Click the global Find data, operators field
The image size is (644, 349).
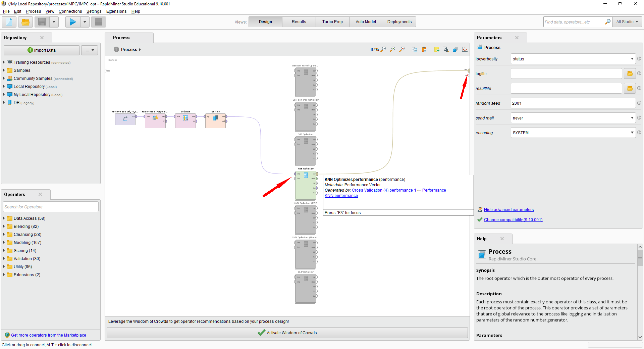click(574, 22)
